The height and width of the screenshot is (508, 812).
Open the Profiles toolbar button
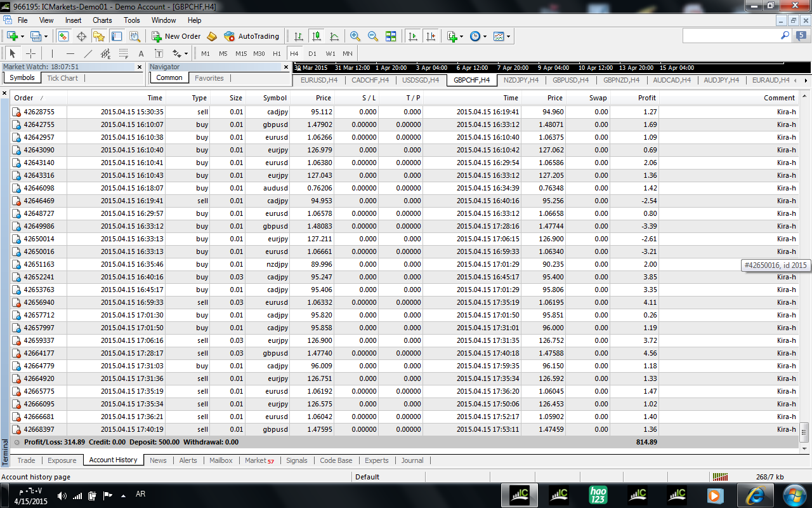tap(36, 36)
